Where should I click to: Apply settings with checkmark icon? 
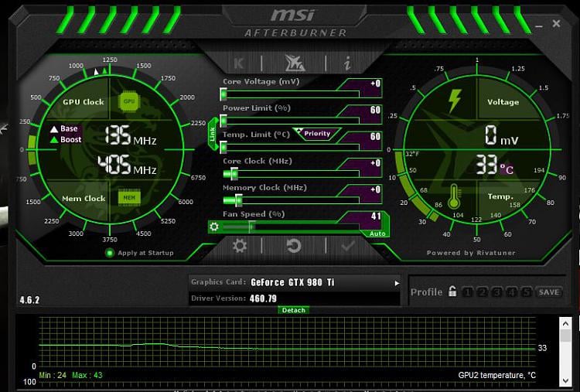[348, 246]
